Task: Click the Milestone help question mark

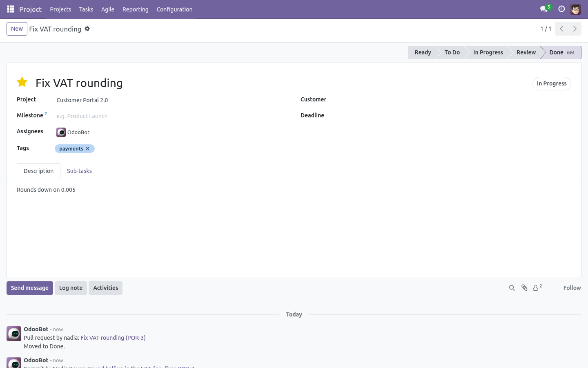Action: click(46, 114)
